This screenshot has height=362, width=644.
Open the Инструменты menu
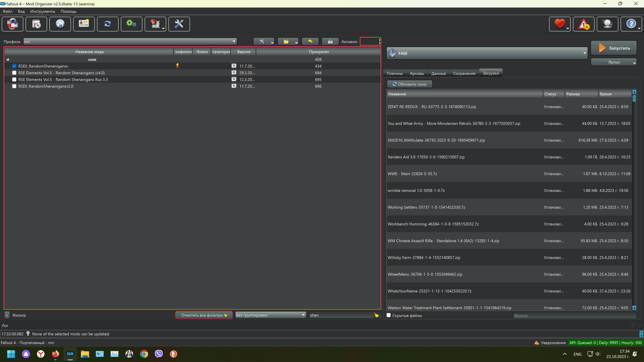43,11
